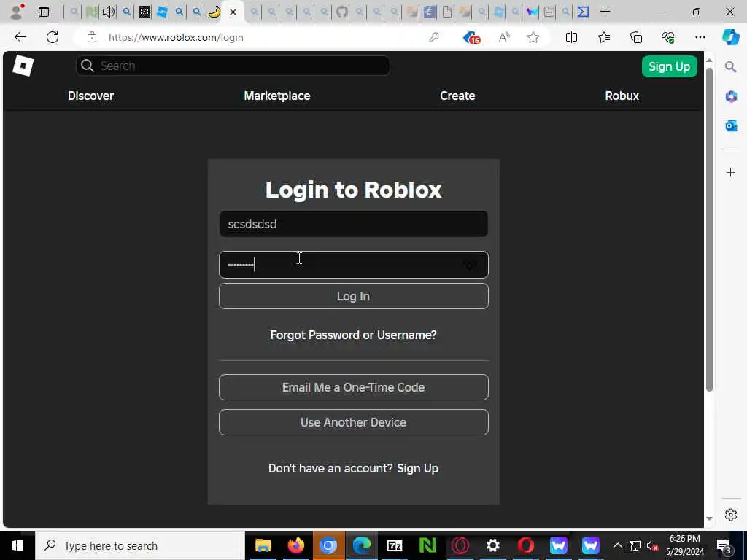Open the Collections icon
Image resolution: width=747 pixels, height=560 pixels.
click(636, 37)
